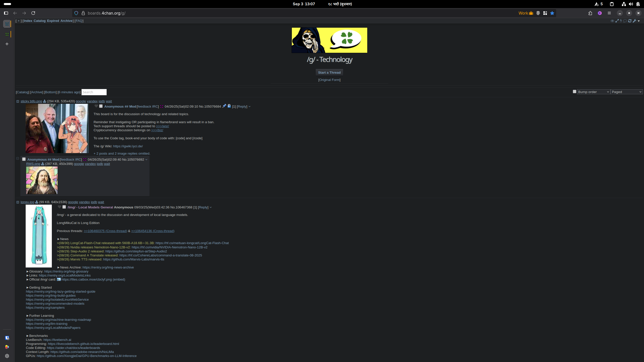Image resolution: width=644 pixels, height=362 pixels.
Task: Open the Original Form link
Action: (x=329, y=80)
